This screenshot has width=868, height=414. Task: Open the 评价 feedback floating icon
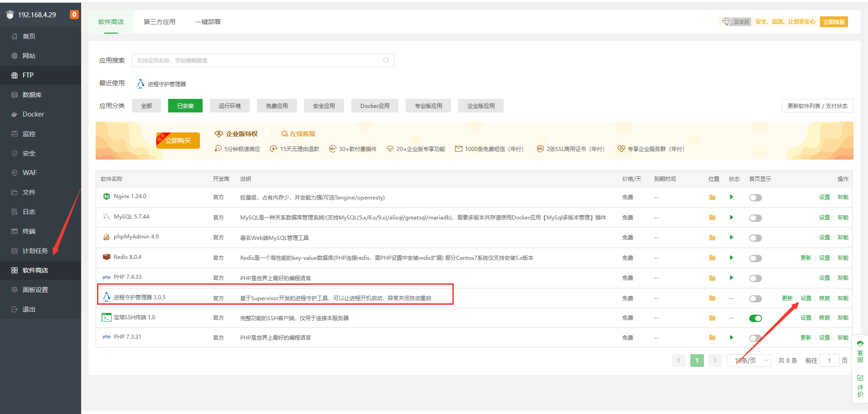click(860, 385)
